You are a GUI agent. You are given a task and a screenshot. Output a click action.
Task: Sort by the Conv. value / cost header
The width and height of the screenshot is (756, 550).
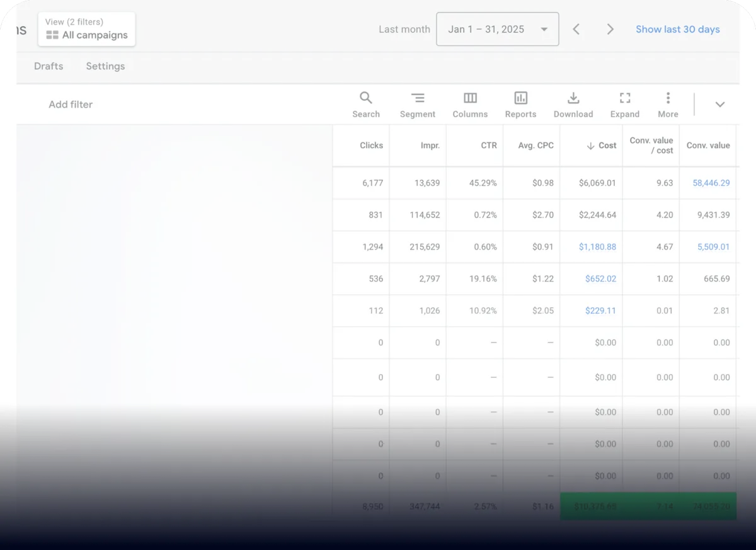(651, 146)
